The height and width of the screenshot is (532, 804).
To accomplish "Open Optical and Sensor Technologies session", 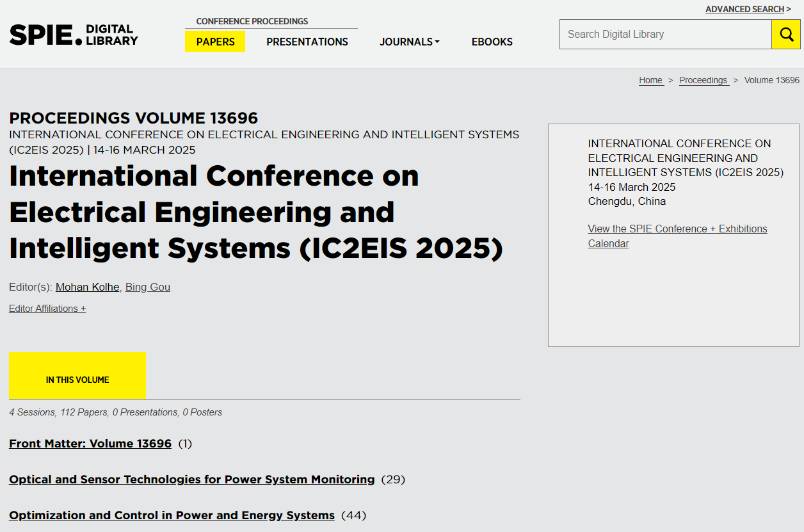I will [x=192, y=480].
